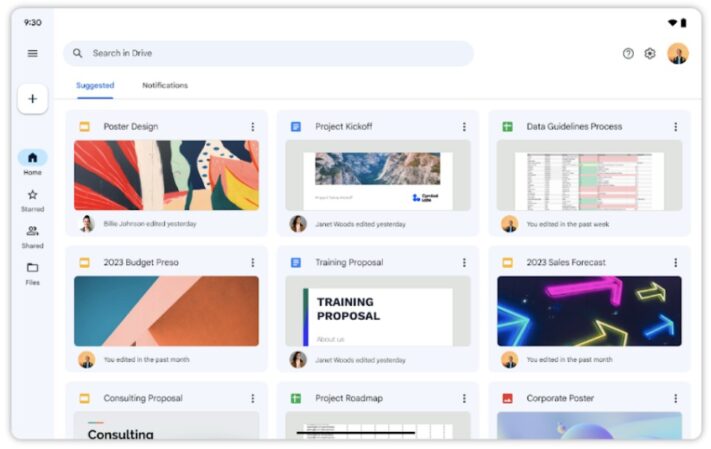
Task: Open Files in the sidebar
Action: (33, 274)
